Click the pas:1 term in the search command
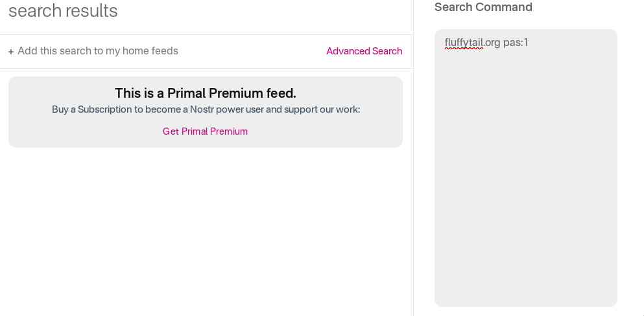The width and height of the screenshot is (644, 316). click(x=516, y=43)
